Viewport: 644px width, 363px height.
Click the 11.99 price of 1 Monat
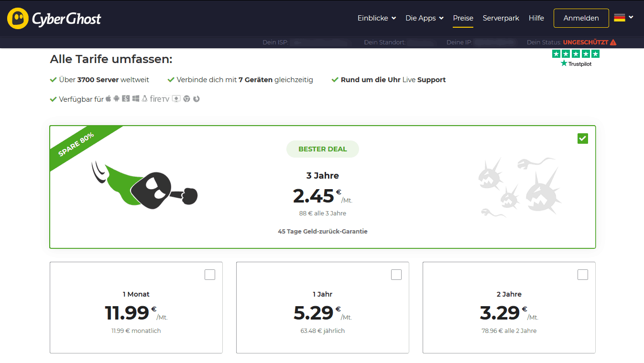point(127,313)
